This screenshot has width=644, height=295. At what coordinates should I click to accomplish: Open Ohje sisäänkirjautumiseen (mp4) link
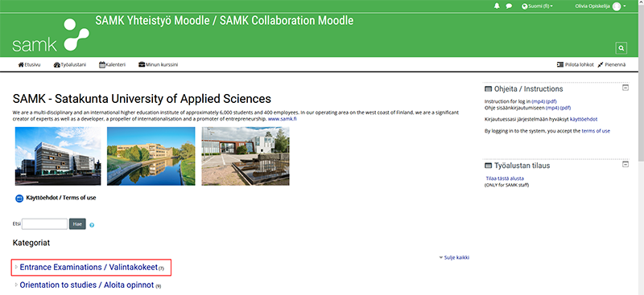[x=552, y=108]
